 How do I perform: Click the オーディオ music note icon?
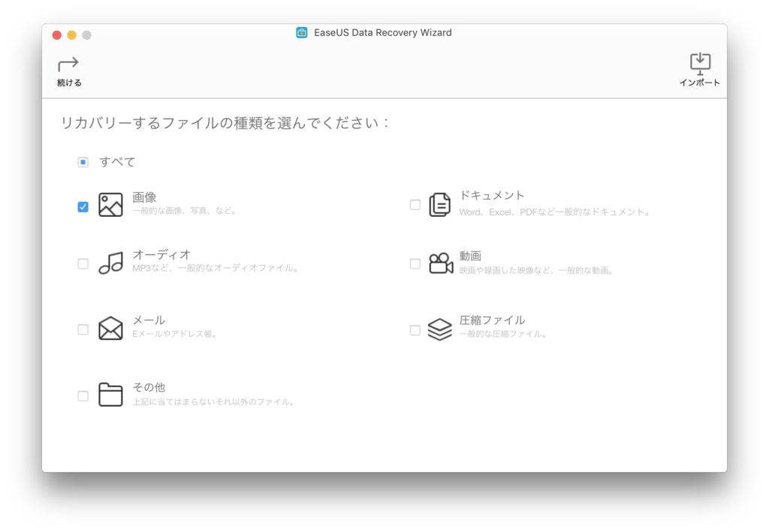click(x=111, y=263)
